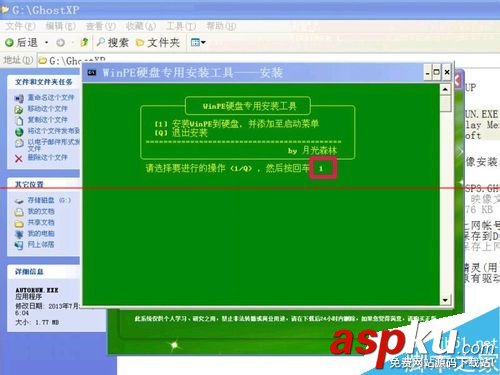Click the '应用程序' file type text
This screenshot has width=500, height=375.
[29, 296]
